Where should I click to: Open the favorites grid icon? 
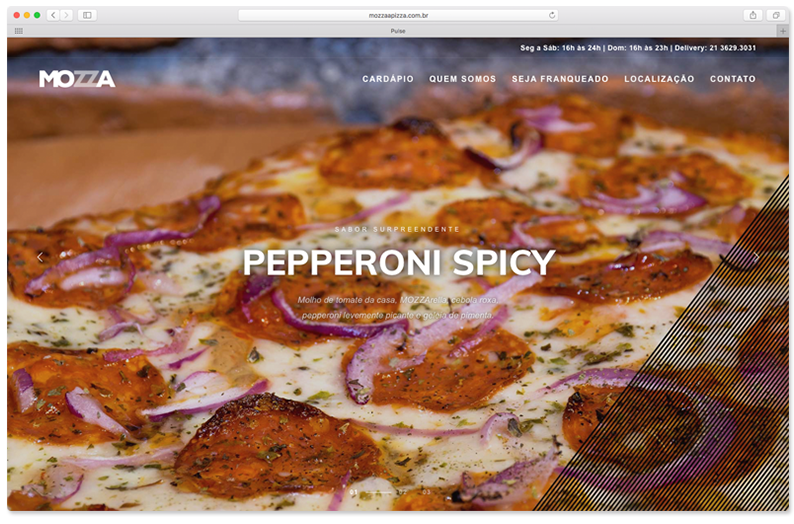point(18,31)
